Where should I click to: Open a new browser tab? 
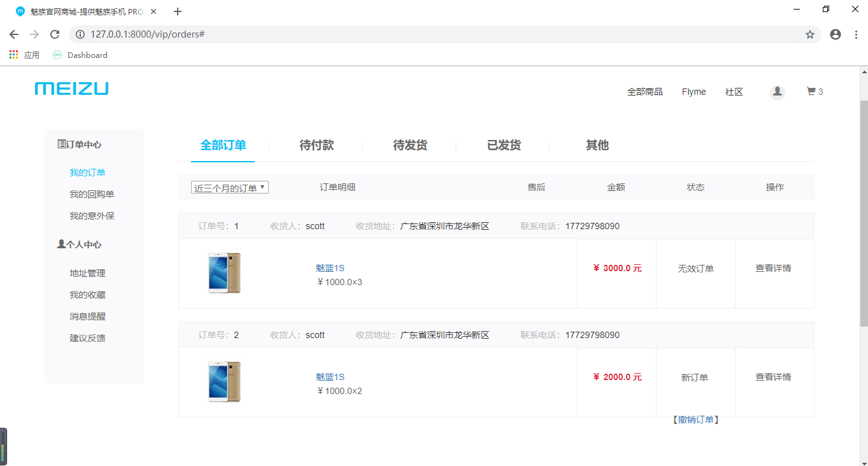[x=178, y=11]
